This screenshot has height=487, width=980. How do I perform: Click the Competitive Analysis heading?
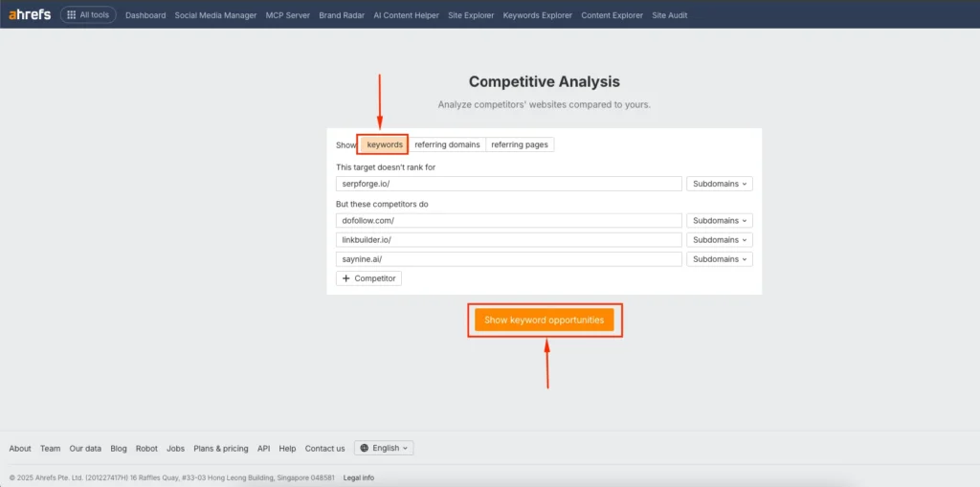click(x=545, y=81)
